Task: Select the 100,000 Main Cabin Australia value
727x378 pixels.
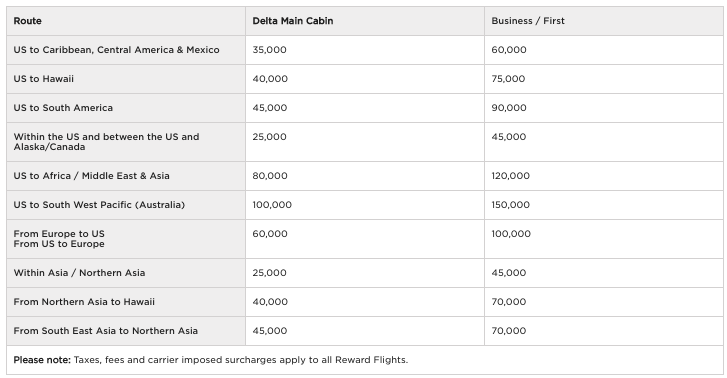Action: click(x=272, y=205)
